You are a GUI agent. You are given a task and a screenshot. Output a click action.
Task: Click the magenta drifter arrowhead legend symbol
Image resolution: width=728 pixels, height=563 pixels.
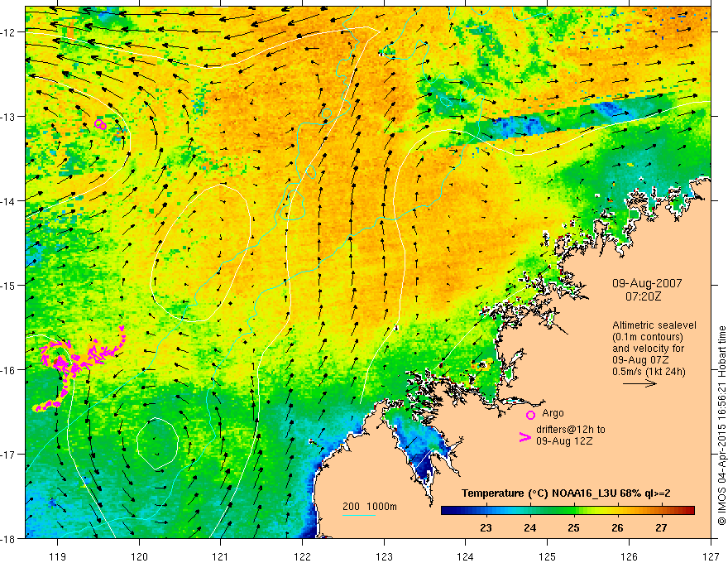[x=524, y=437]
